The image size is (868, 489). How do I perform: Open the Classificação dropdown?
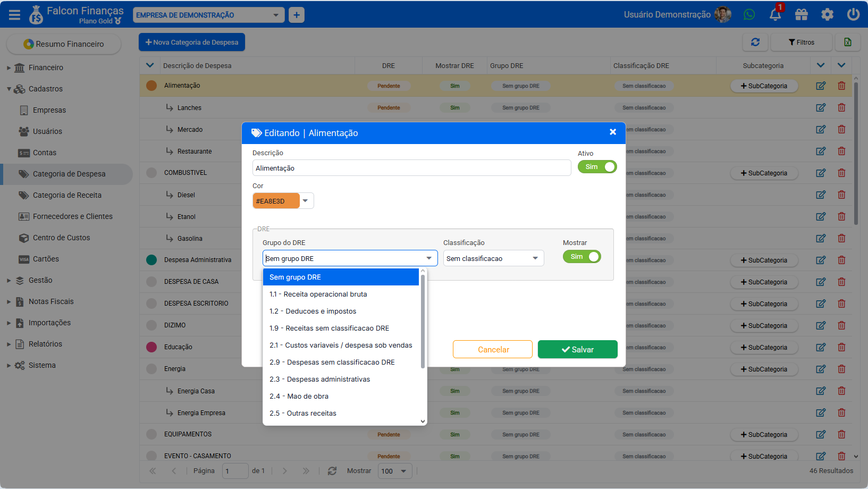[494, 258]
